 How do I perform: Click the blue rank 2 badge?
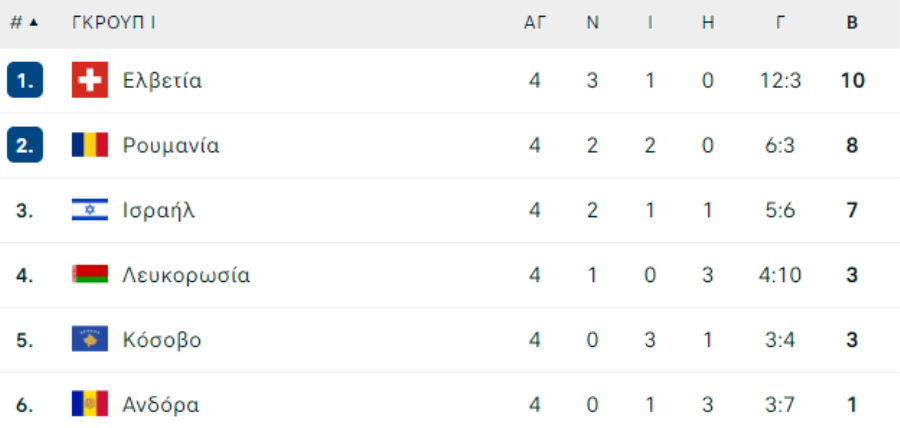pos(25,145)
